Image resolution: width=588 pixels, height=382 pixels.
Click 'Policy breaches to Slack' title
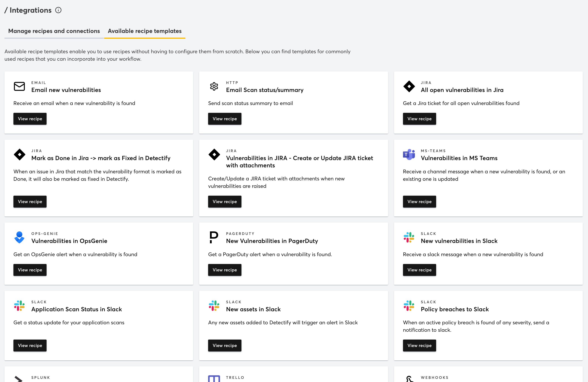coord(455,309)
